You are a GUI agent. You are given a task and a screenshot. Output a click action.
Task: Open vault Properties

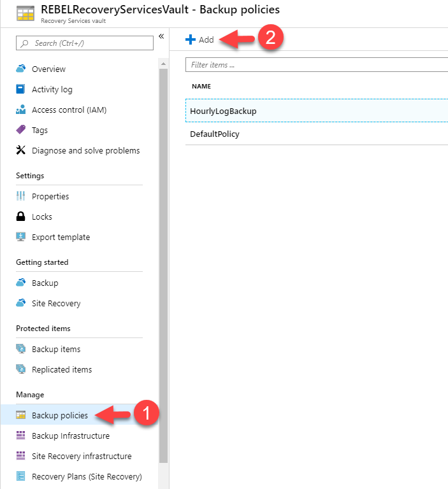pos(50,197)
